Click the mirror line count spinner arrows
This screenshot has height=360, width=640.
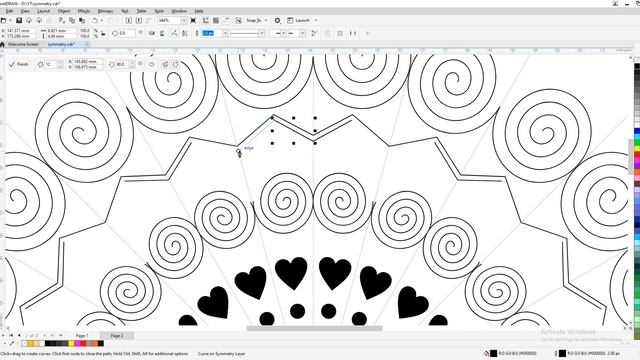click(x=60, y=64)
